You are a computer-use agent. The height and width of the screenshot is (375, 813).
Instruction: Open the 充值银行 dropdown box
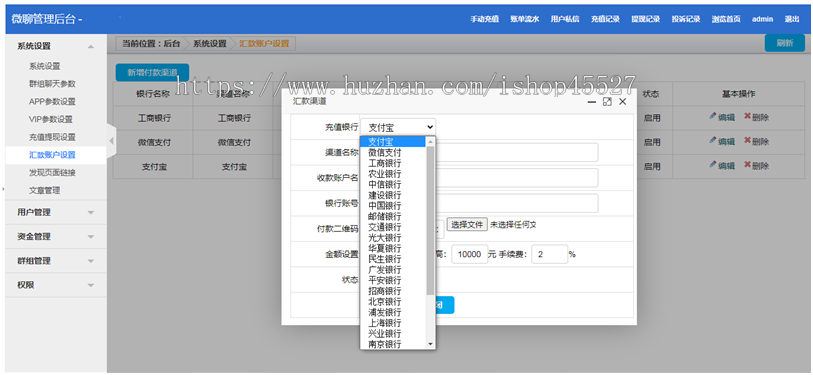click(x=398, y=127)
